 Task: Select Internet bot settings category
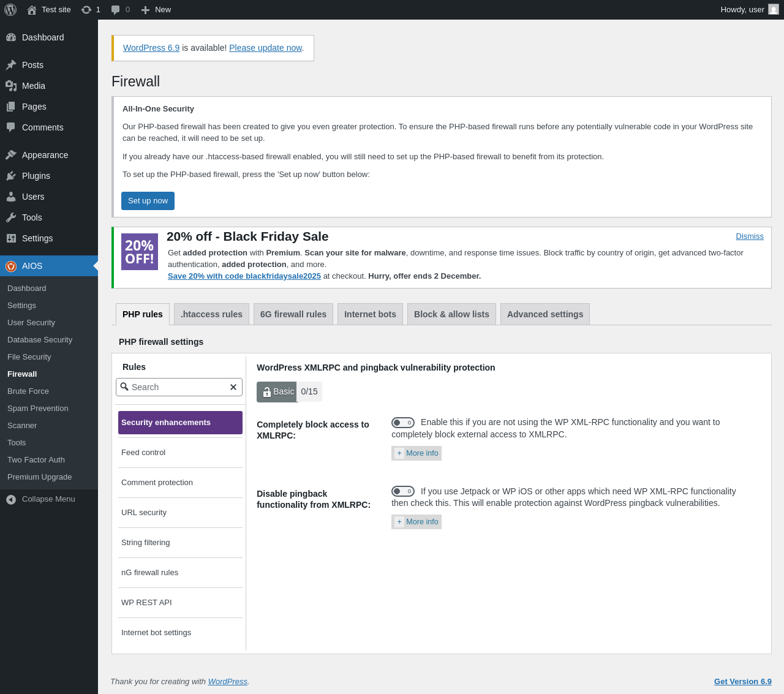click(x=180, y=633)
